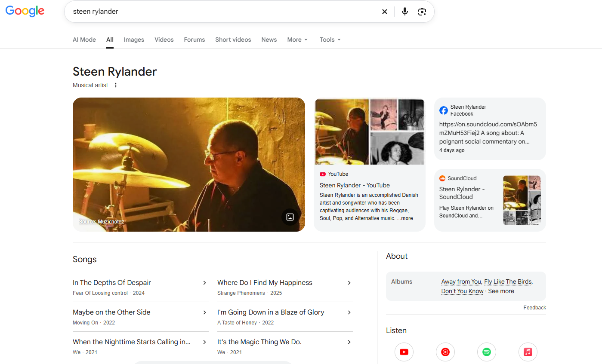Open Steen Rylander - SoundCloud title

[462, 193]
